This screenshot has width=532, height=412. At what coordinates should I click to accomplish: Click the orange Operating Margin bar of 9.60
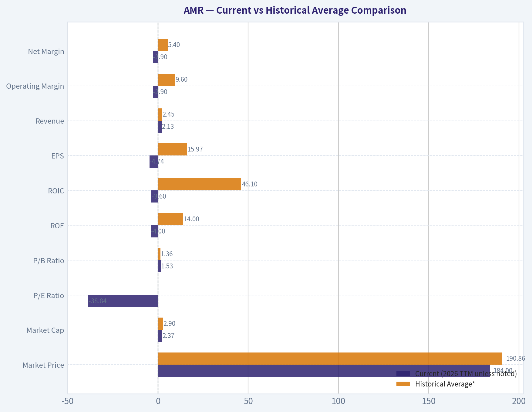pyautogui.click(x=167, y=80)
